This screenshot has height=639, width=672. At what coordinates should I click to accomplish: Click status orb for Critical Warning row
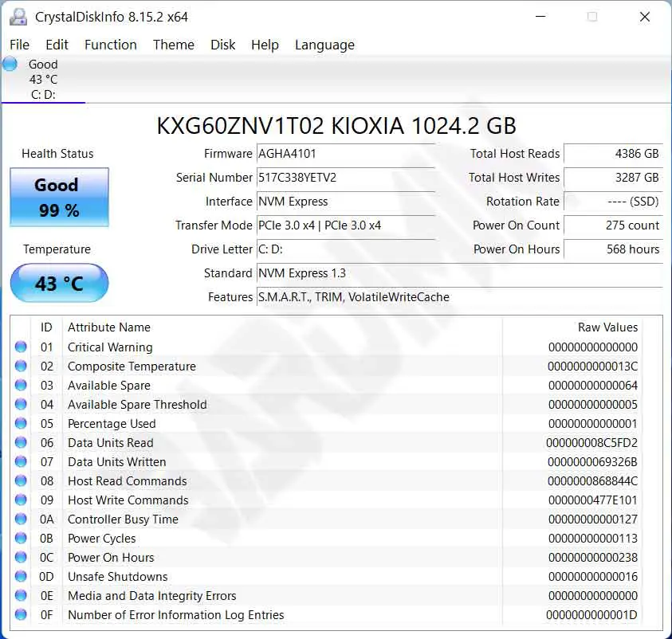21,347
